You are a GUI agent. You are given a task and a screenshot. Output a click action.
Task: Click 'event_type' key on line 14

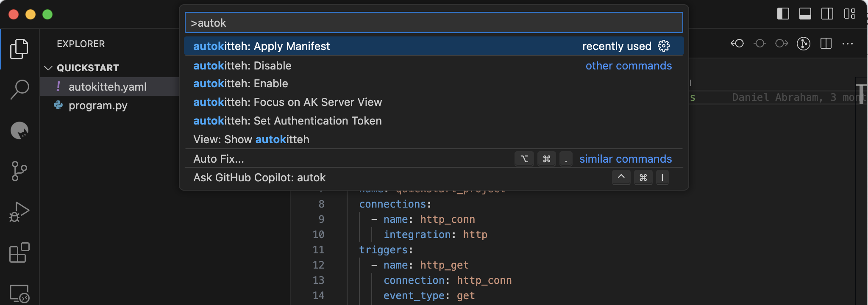(414, 296)
